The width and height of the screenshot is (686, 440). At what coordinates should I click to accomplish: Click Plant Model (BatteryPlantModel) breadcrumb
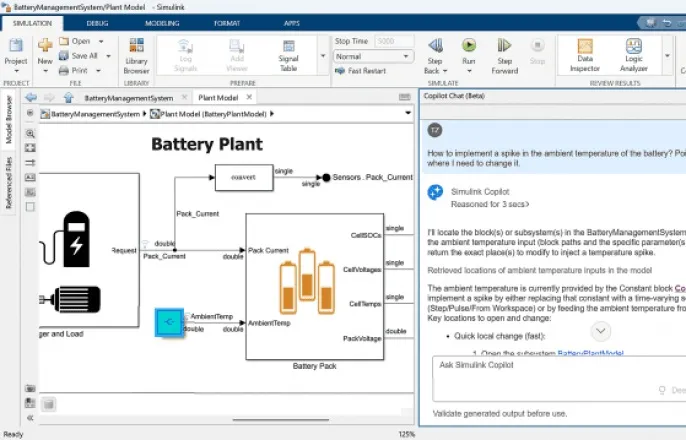tap(213, 114)
